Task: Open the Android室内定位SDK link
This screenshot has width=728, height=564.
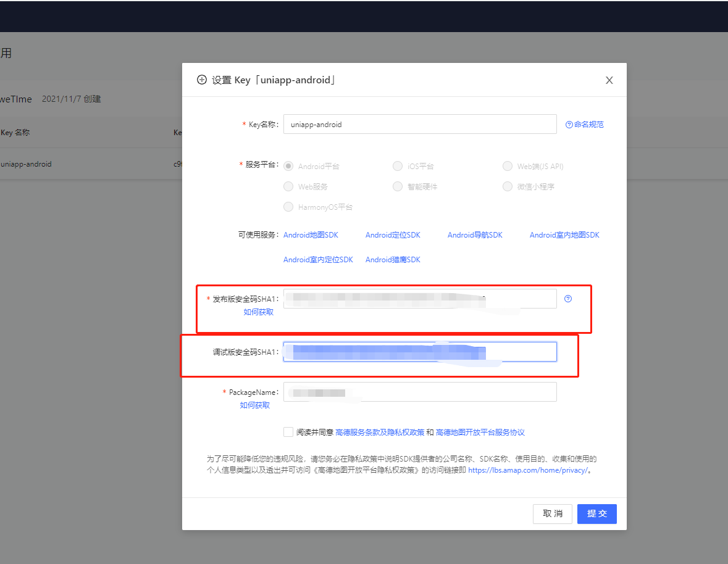Action: click(318, 260)
